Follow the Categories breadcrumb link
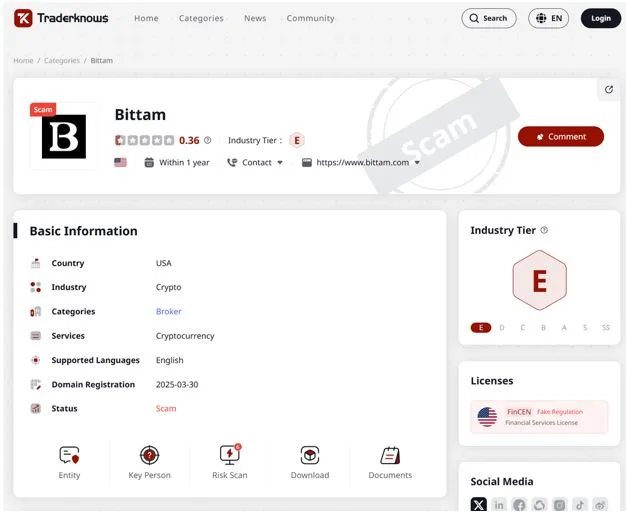 click(x=62, y=60)
